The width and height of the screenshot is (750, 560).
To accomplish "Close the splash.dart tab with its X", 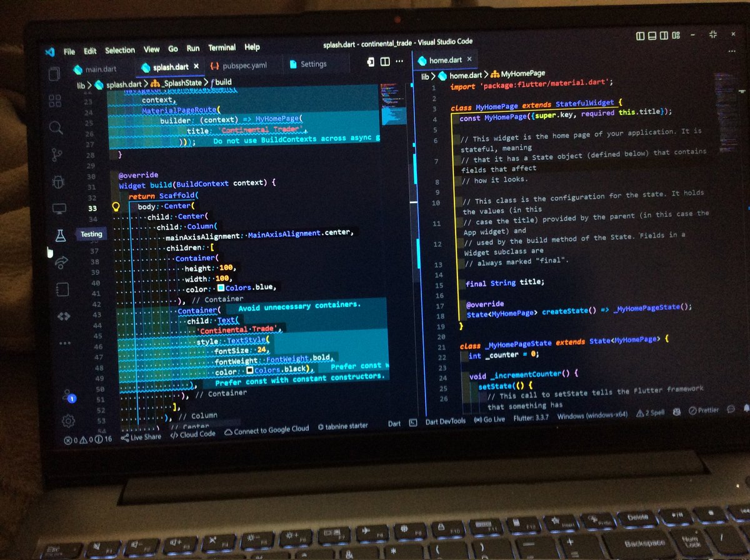I will (196, 66).
